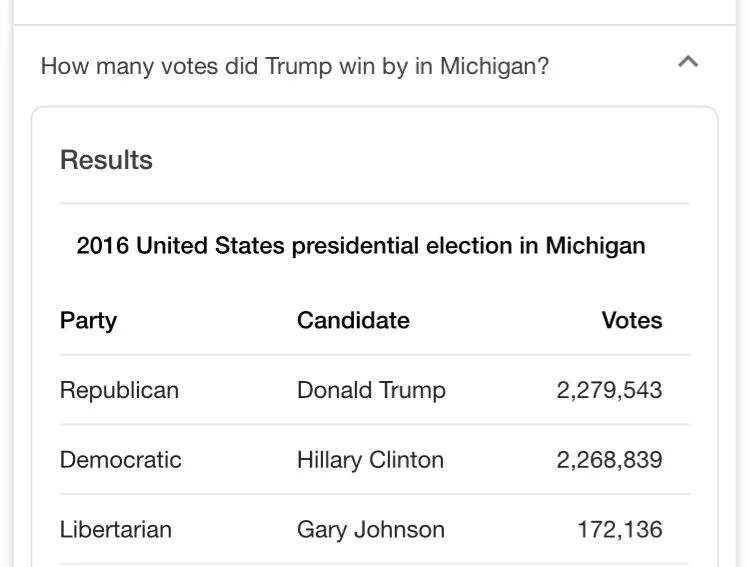Select the 2,279,543 vote count
This screenshot has height=567, width=750.
(x=609, y=389)
